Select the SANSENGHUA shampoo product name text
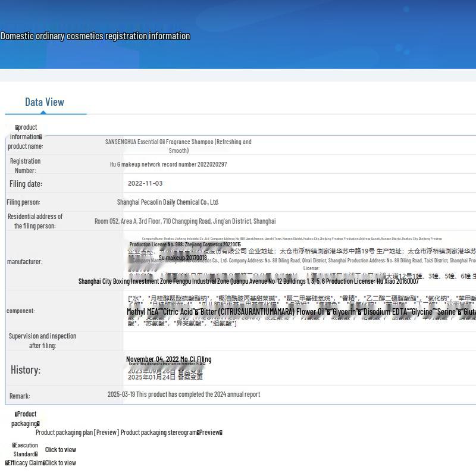 (178, 146)
